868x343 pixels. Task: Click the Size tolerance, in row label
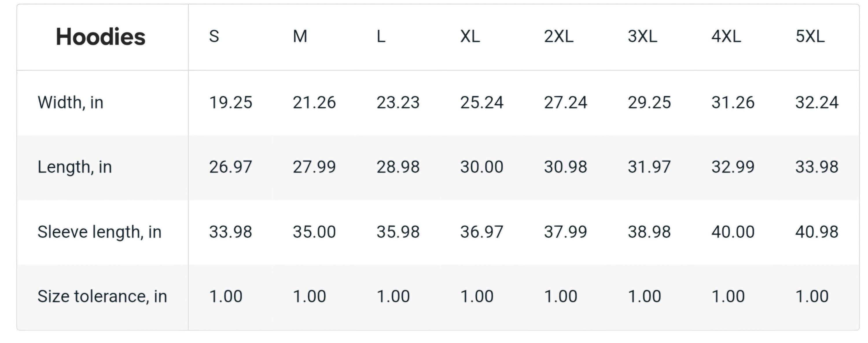(x=102, y=297)
